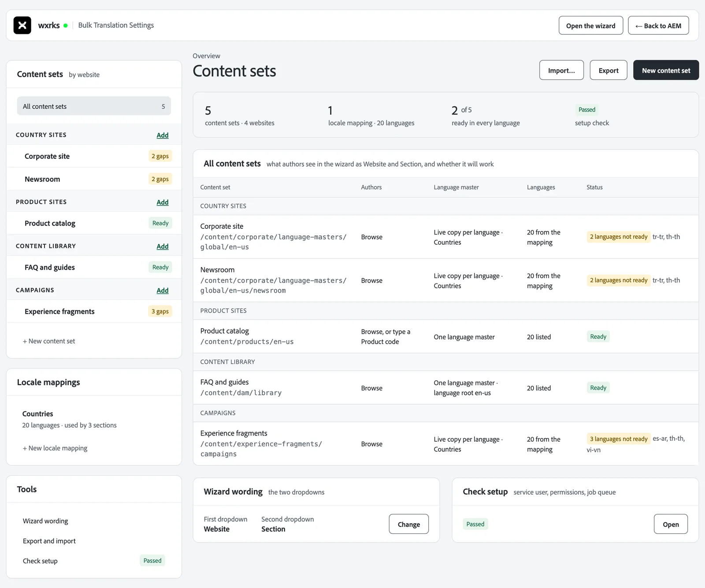The width and height of the screenshot is (705, 588).
Task: Create a New content set (dark button)
Action: coord(666,70)
